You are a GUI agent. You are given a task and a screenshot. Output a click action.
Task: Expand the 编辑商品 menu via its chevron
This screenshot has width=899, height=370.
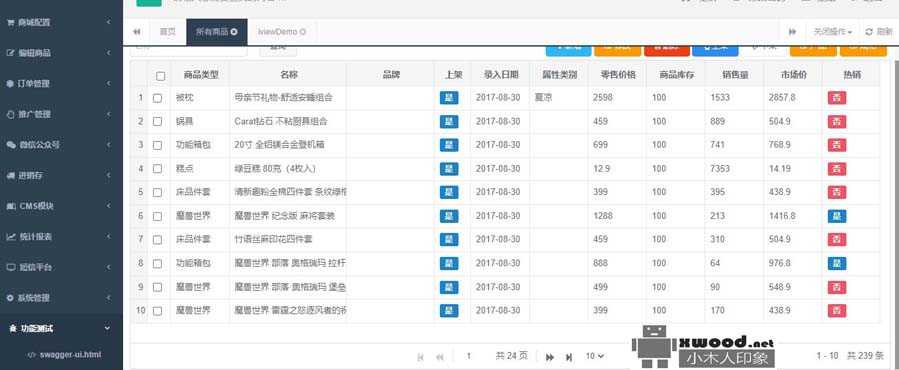click(108, 53)
